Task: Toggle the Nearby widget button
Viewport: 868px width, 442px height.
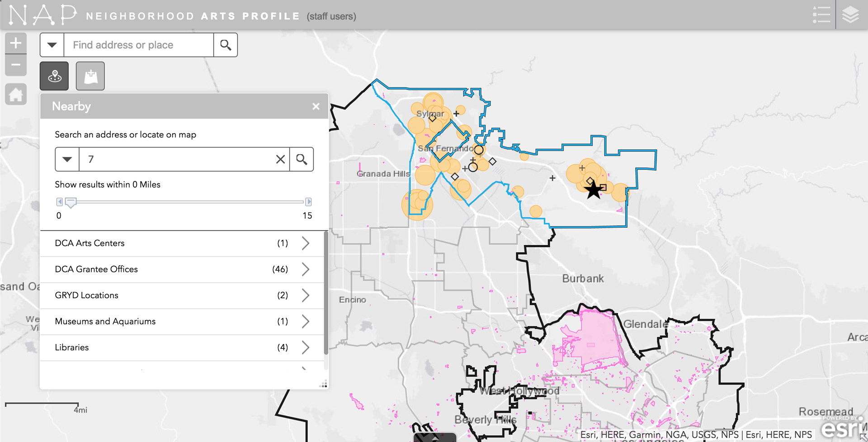Action: (54, 76)
